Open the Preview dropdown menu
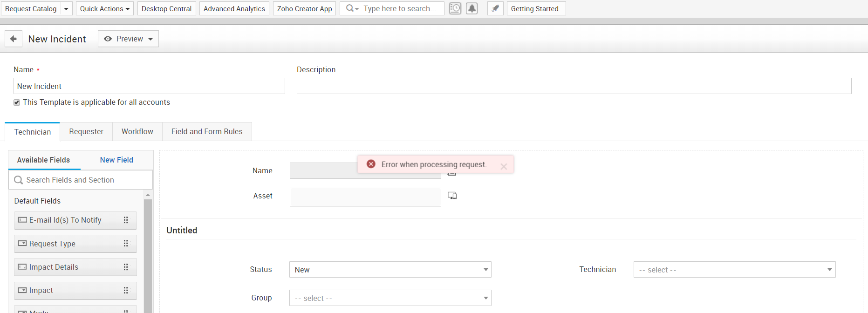Image resolution: width=868 pixels, height=313 pixels. [x=128, y=39]
